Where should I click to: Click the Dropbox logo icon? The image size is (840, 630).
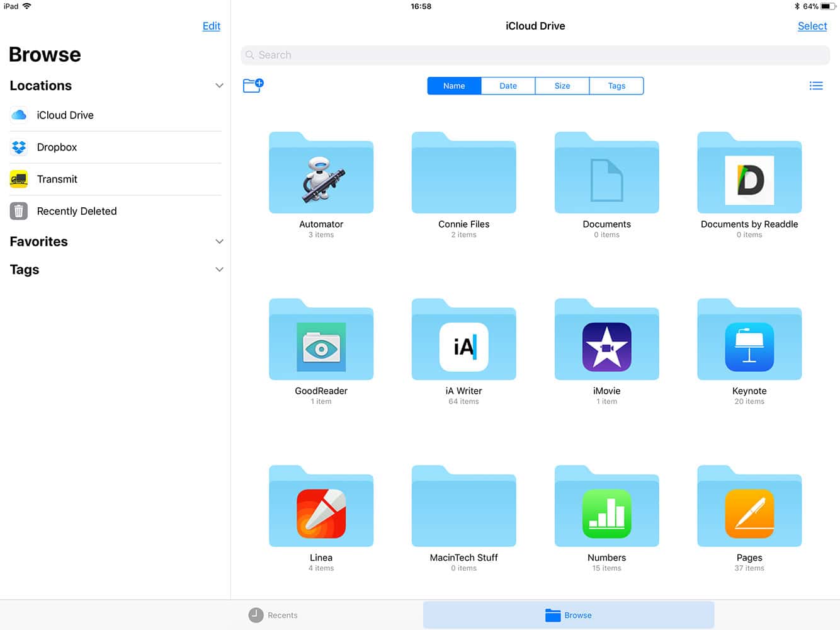19,147
